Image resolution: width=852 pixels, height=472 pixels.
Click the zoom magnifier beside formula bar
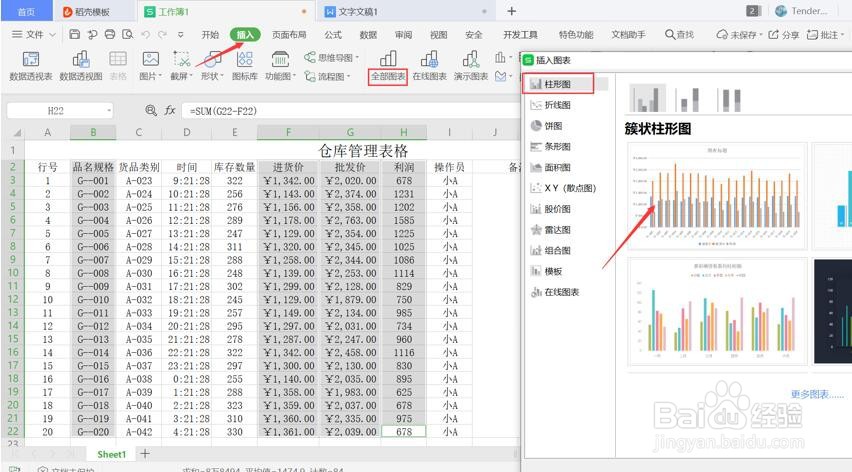pyautogui.click(x=151, y=111)
